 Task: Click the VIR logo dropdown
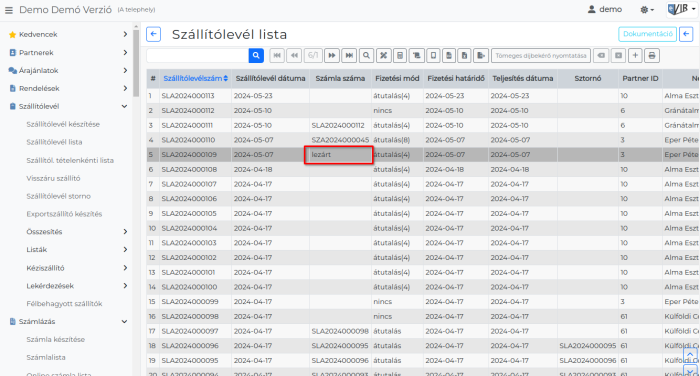[681, 9]
